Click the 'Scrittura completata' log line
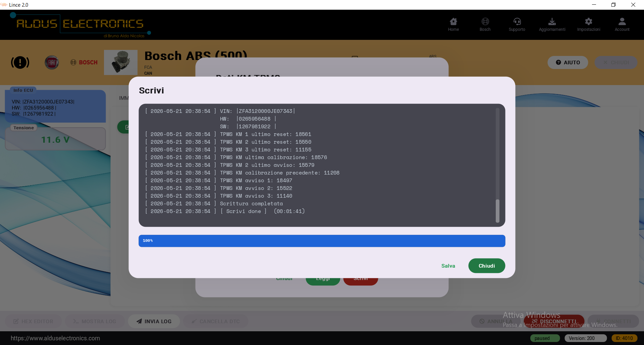Screen dimensions: 644x345 214,204
